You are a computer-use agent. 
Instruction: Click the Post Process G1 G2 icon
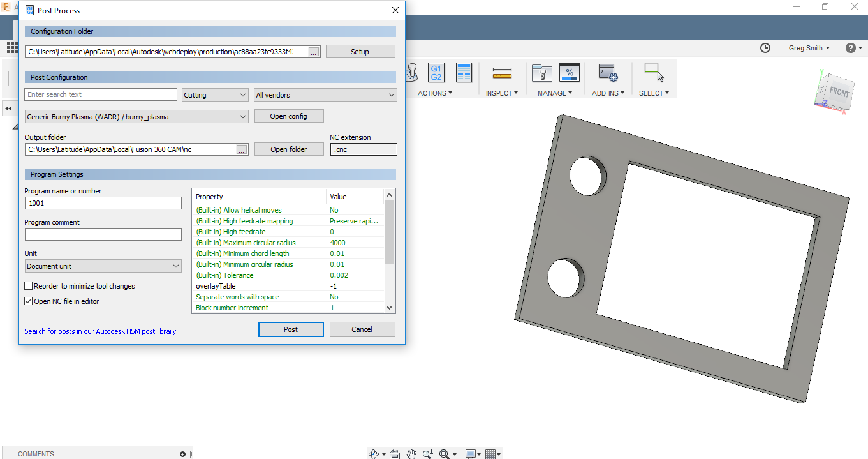(436, 73)
